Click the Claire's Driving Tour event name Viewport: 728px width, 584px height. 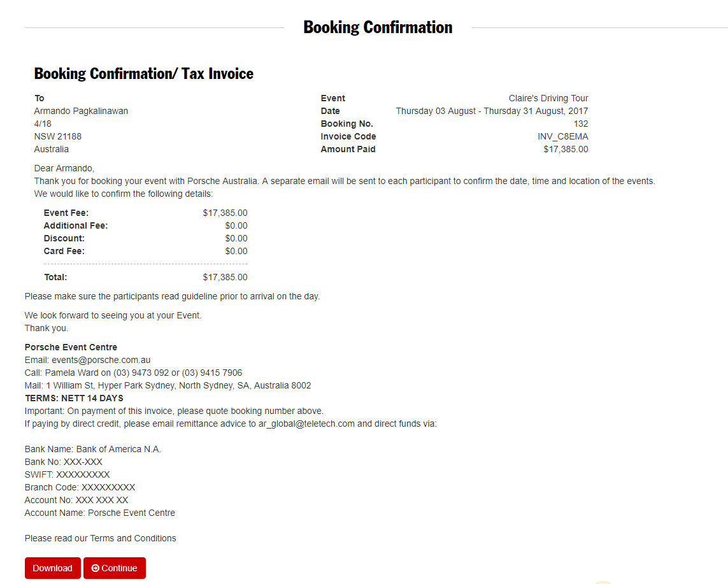(x=548, y=98)
